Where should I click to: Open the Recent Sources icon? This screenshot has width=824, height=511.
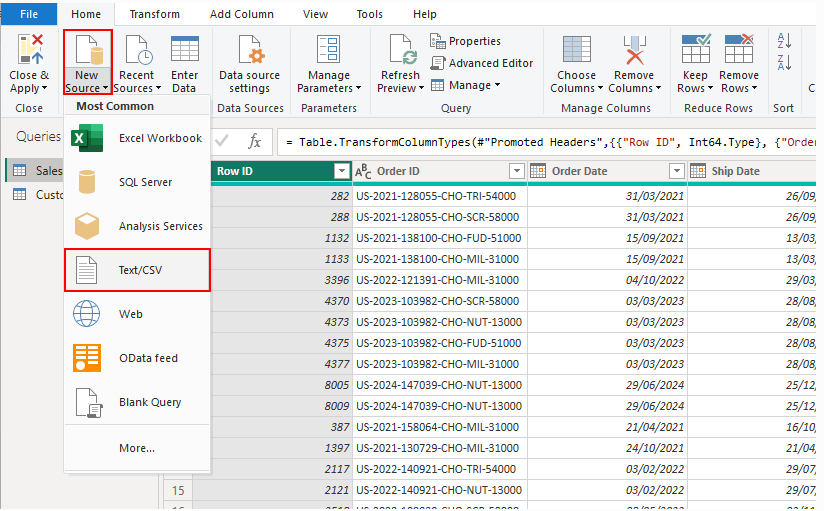pos(139,50)
